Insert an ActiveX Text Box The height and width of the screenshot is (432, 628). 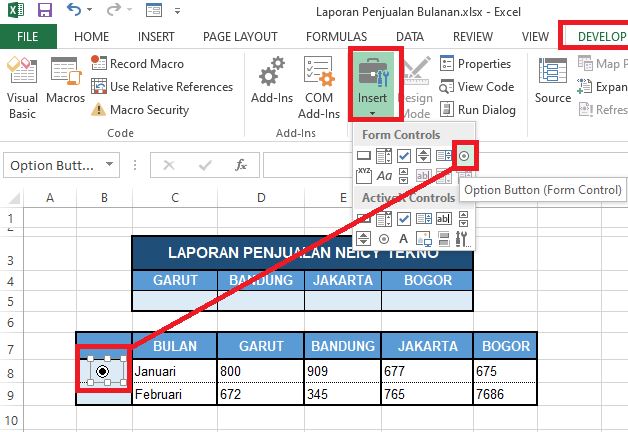(x=443, y=219)
